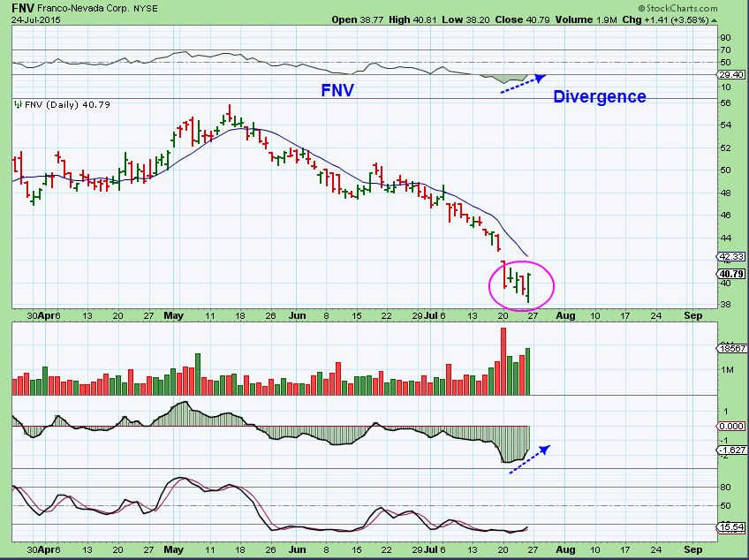Screen dimensions: 749x560
Task: Click the StockCharts.com copyright label
Action: pyautogui.click(x=677, y=8)
